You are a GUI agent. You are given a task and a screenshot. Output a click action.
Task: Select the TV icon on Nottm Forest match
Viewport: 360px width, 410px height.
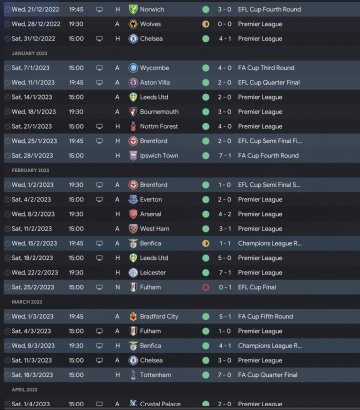99,127
